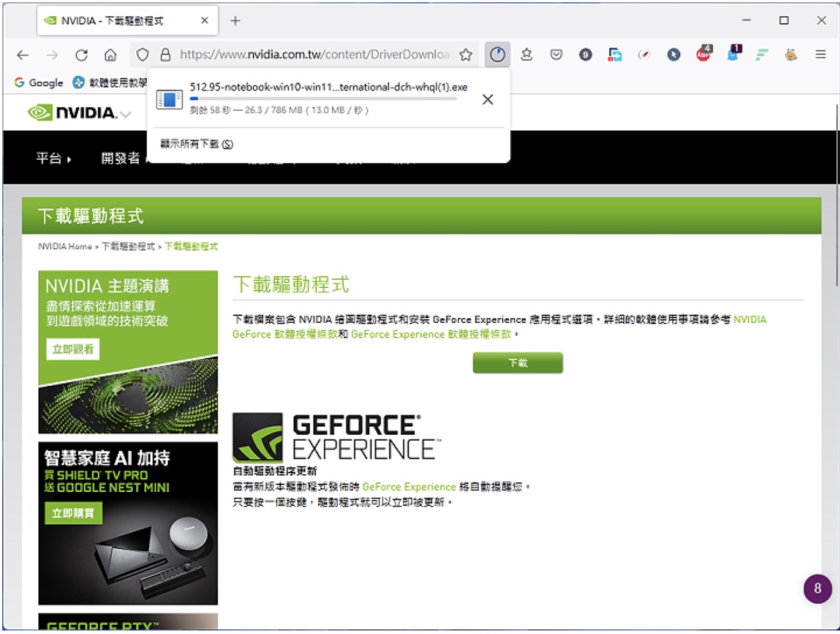Screen dimensions: 840x634
Task: Click the URL address bar
Action: point(315,55)
